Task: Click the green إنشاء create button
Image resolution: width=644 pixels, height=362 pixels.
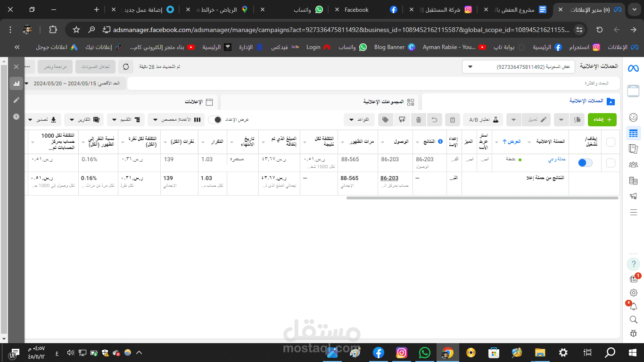Action: (602, 120)
